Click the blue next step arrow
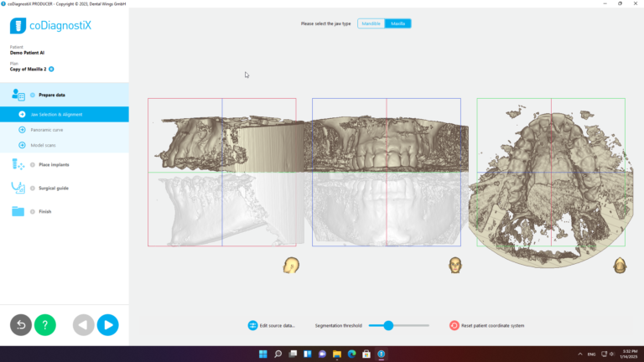This screenshot has width=644, height=362. point(107,325)
